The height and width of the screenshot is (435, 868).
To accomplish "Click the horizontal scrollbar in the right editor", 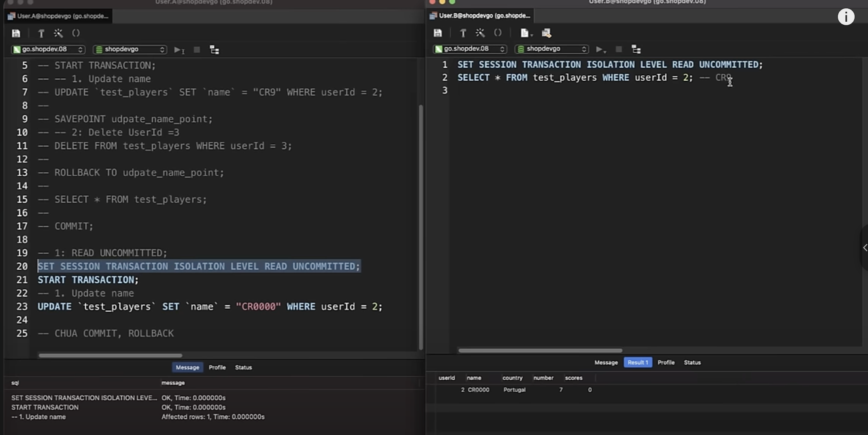I will [540, 351].
